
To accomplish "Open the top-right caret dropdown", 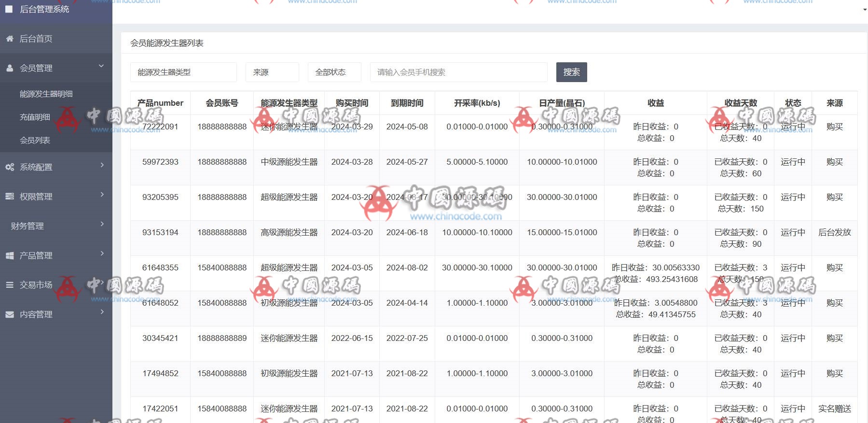I will tap(865, 9).
